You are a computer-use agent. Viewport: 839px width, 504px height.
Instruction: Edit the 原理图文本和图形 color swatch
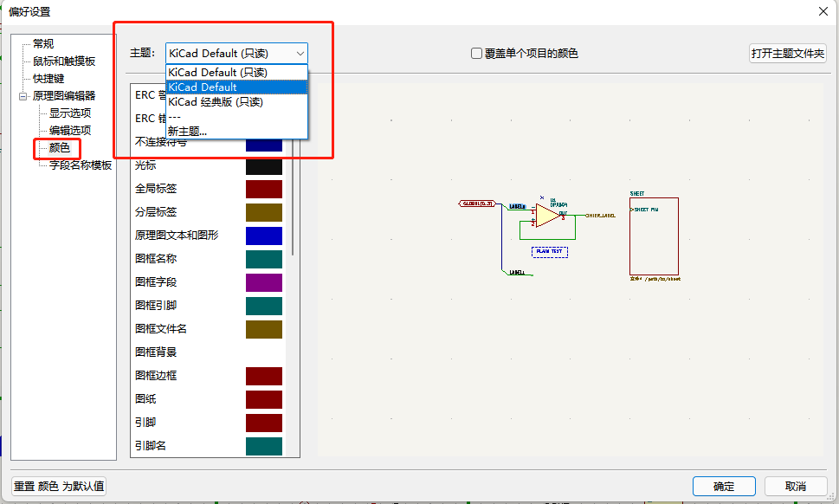264,236
